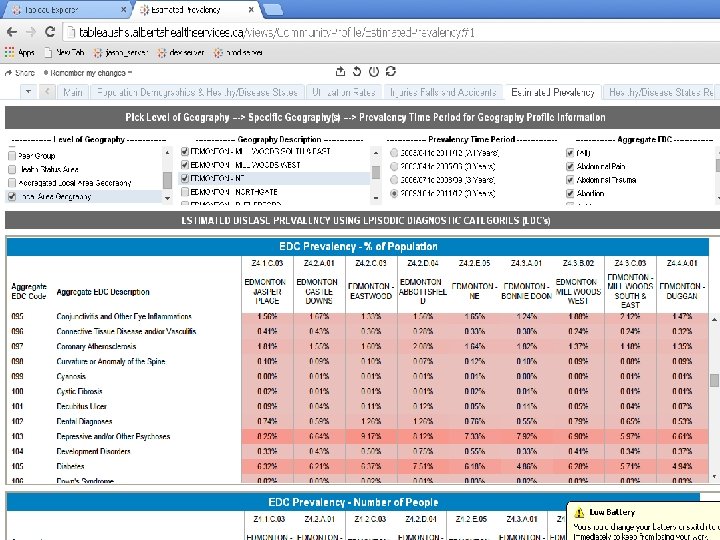Select second Prevalency Time Period radio option
Screen dimensions: 720x540
coord(394,166)
